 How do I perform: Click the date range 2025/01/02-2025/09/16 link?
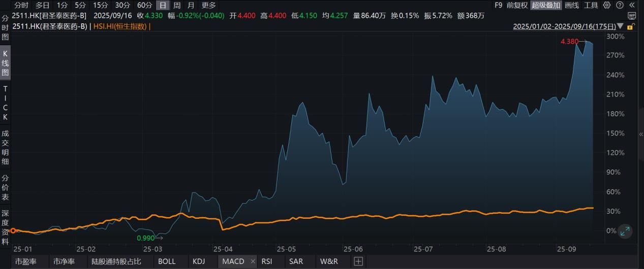[564, 26]
